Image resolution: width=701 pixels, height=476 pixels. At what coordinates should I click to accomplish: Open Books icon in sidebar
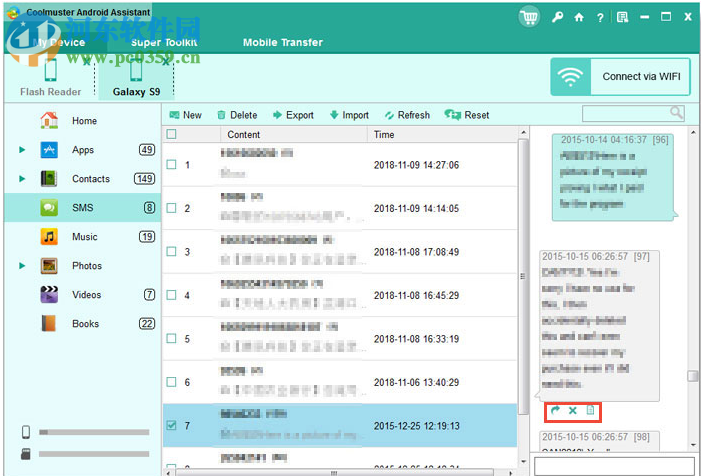coord(49,323)
